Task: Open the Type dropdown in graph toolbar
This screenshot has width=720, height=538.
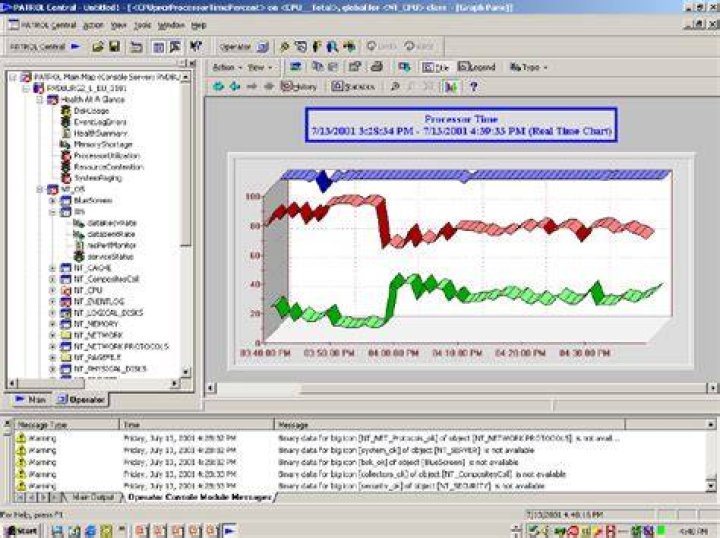Action: coord(529,67)
